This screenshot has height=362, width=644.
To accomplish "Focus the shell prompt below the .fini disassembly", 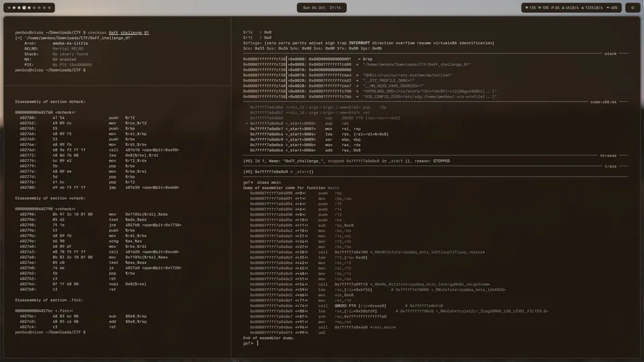I will point(50,332).
